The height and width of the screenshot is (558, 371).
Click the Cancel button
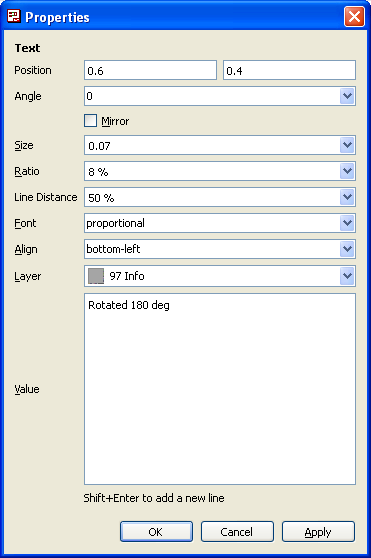coord(237,532)
